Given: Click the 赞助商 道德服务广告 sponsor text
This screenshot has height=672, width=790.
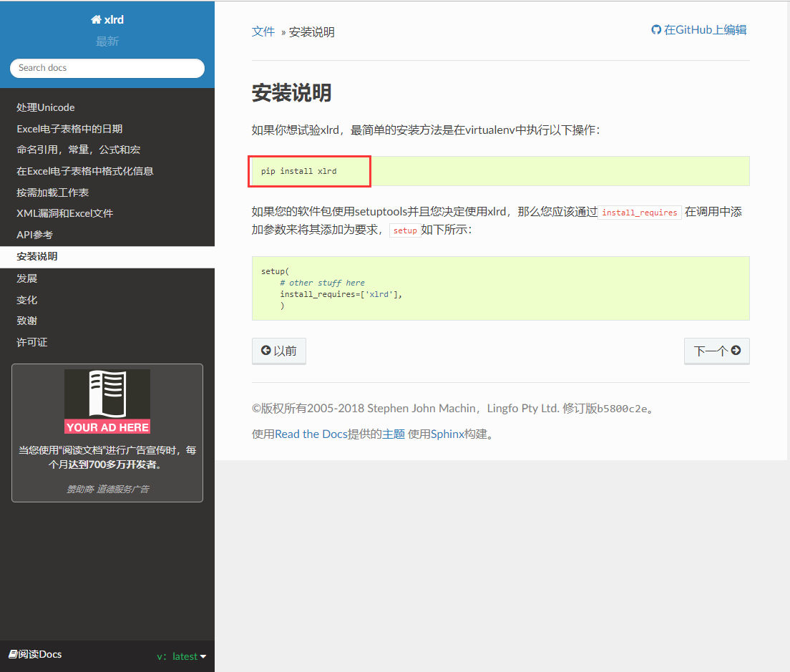Looking at the screenshot, I should 107,489.
